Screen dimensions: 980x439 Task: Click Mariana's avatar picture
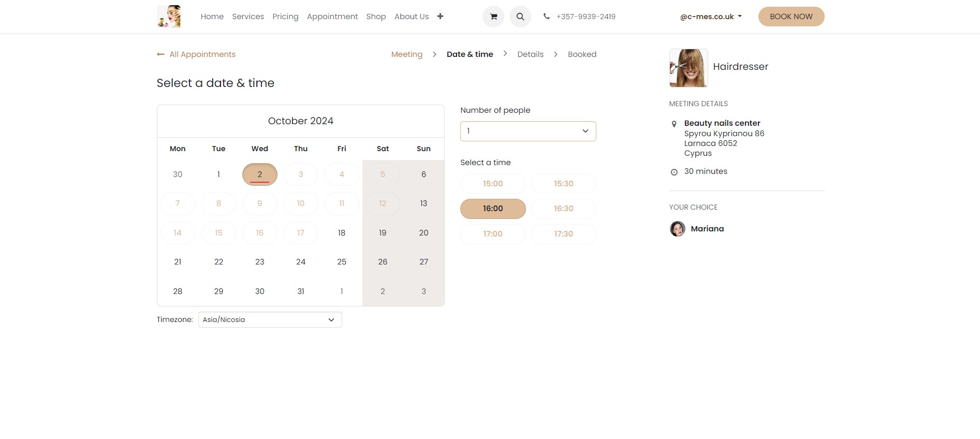[677, 229]
